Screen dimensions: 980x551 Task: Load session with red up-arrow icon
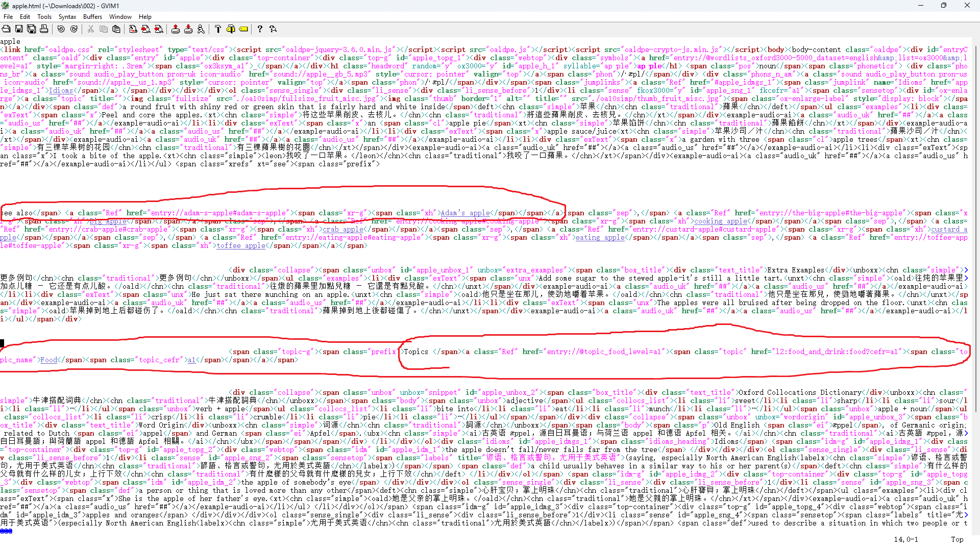tap(176, 29)
